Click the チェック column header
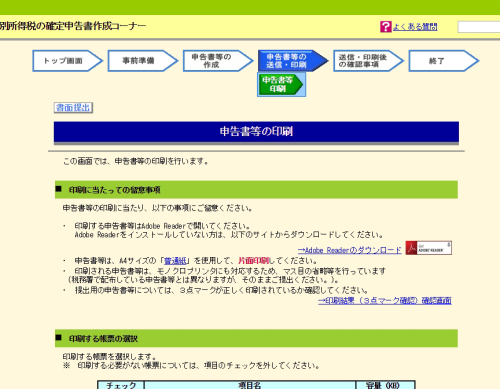500x389 pixels. click(121, 385)
